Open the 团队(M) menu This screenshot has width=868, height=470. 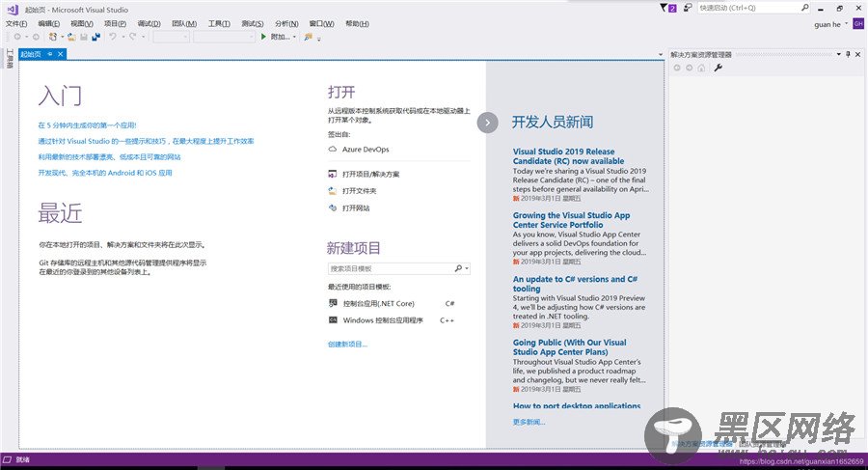point(184,23)
